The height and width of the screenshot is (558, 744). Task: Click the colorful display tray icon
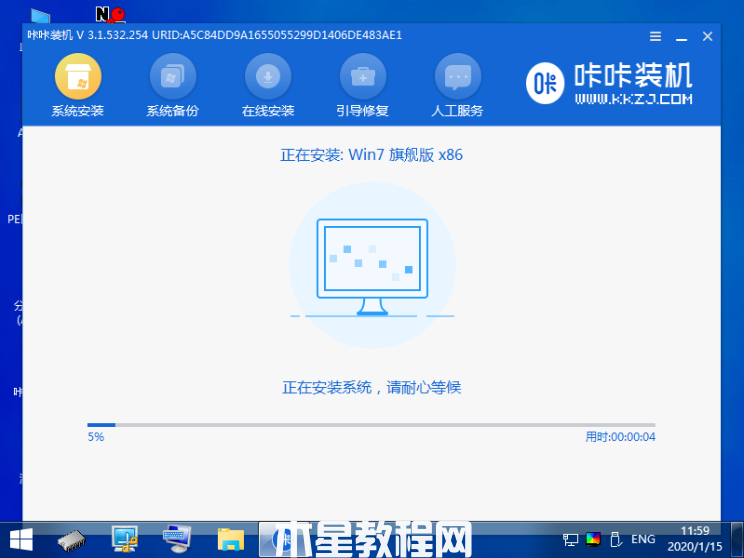[593, 539]
